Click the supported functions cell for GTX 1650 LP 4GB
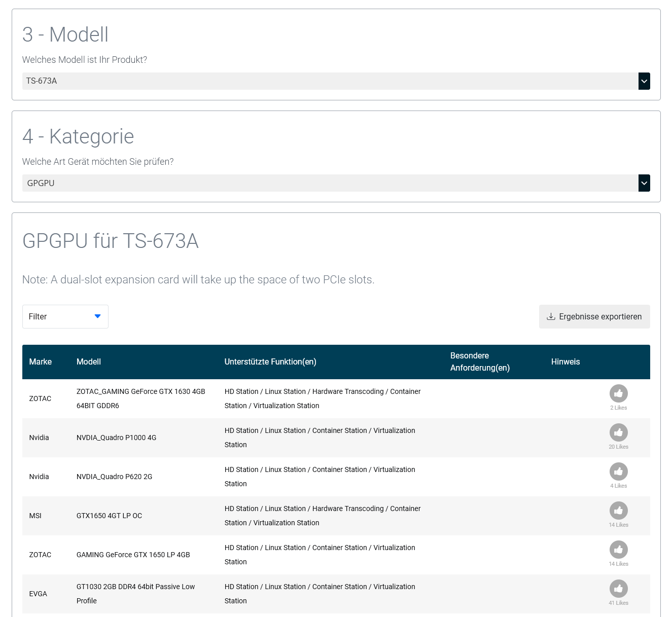 pos(320,555)
